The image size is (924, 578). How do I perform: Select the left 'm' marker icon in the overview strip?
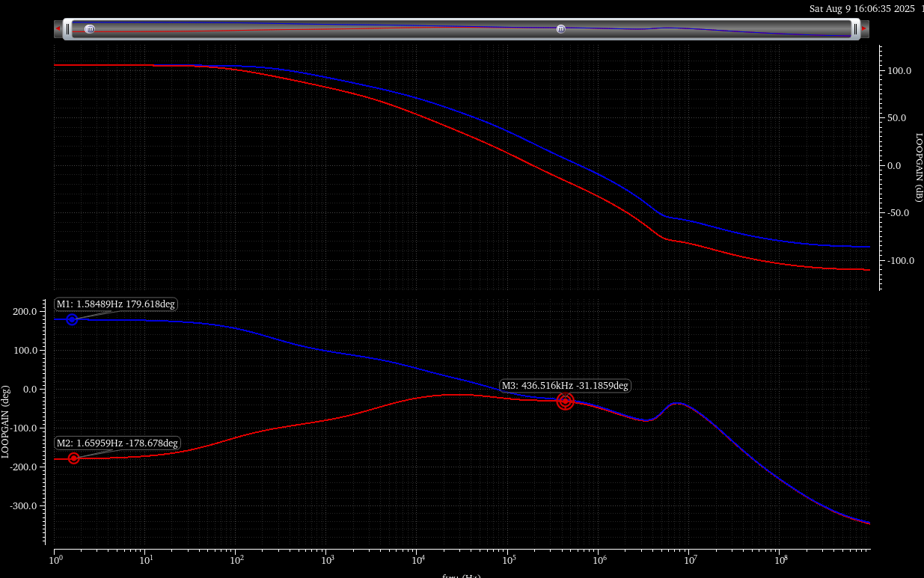click(x=90, y=29)
